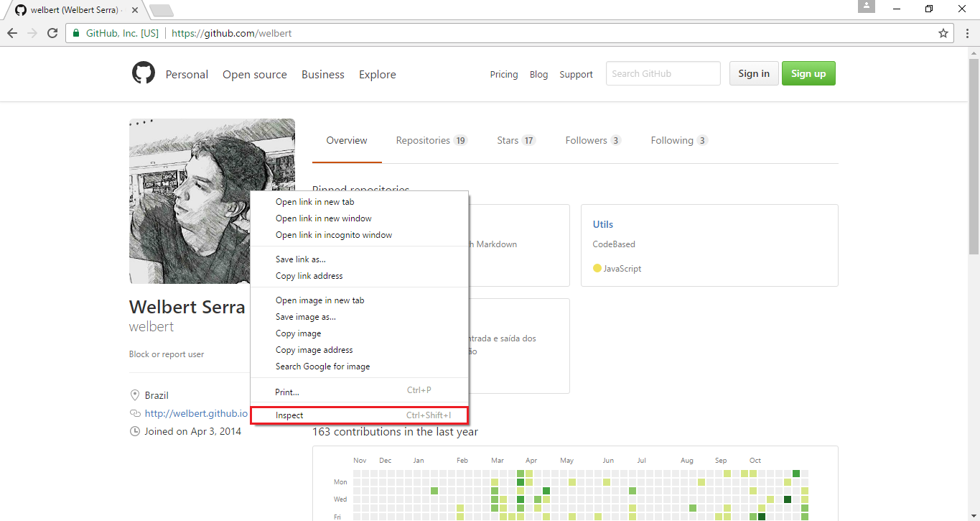Open the Business navigation link

pos(323,75)
